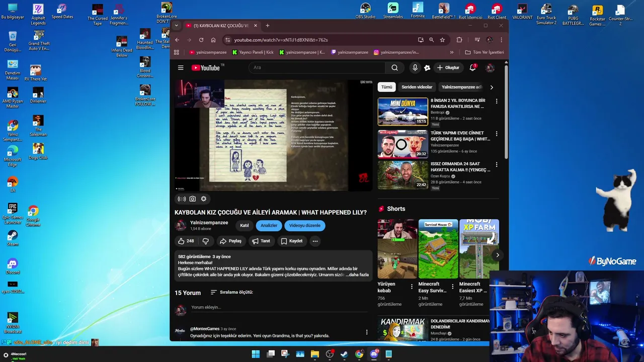The height and width of the screenshot is (362, 644).
Task: Start voice search with the microphone icon
Action: (415, 67)
